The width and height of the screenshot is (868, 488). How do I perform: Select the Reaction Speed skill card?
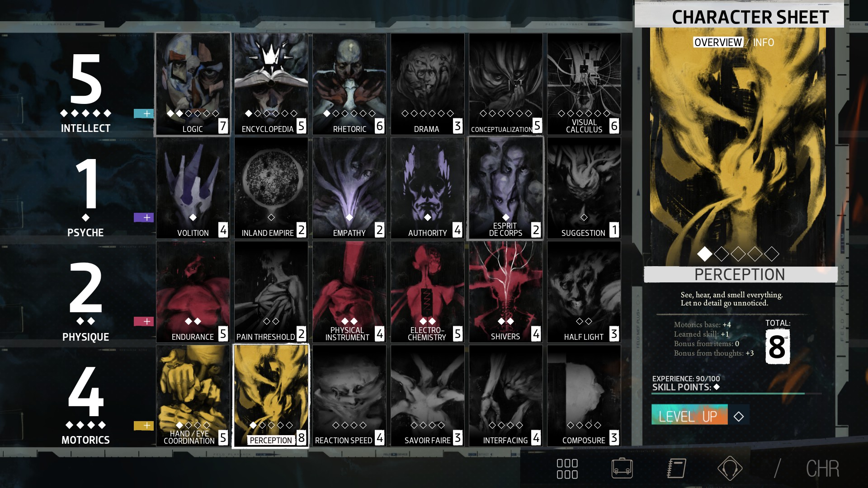(349, 396)
